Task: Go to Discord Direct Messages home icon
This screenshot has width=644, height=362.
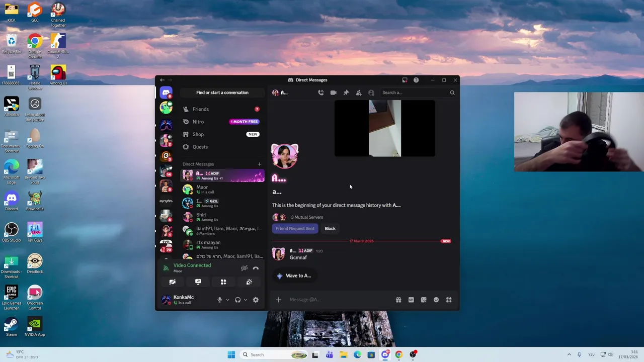Action: click(166, 93)
